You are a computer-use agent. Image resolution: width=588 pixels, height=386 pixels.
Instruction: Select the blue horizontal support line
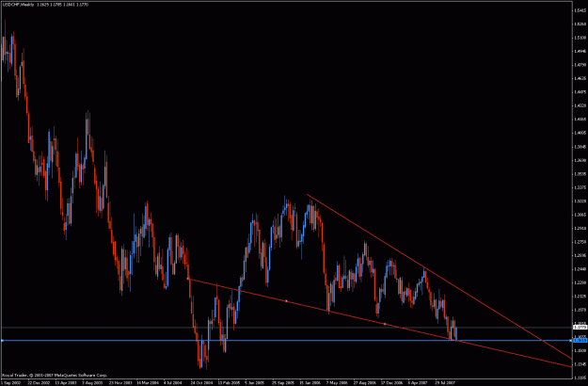(x=287, y=341)
